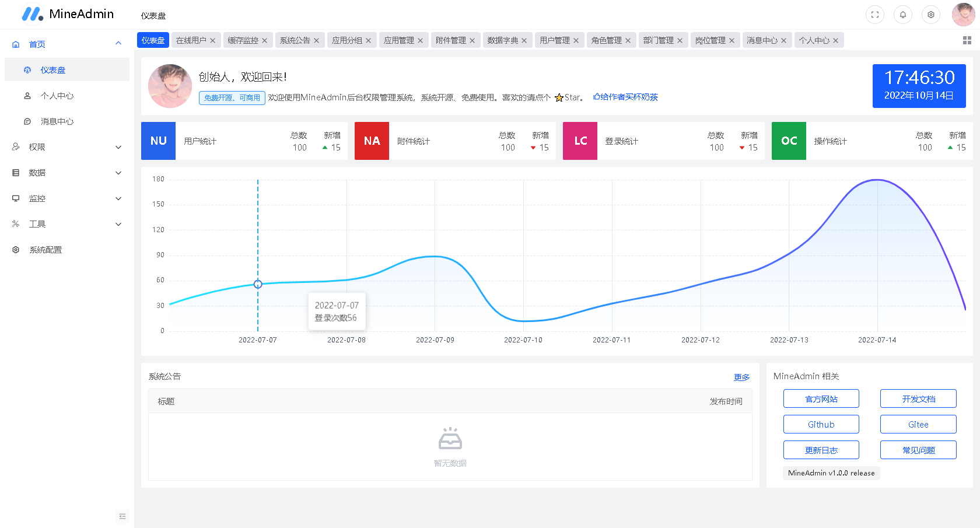980x528 pixels.
Task: Open the Github button
Action: [x=821, y=425]
